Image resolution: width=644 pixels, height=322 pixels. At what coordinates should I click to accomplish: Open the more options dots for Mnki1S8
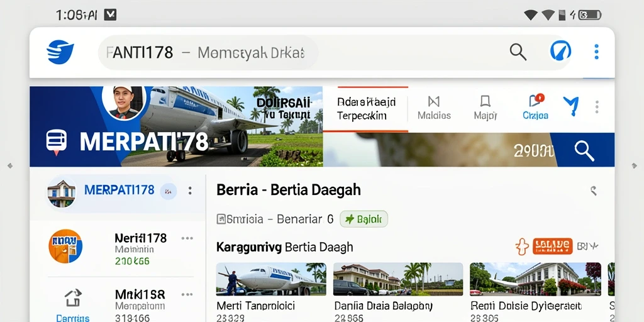pos(187,294)
